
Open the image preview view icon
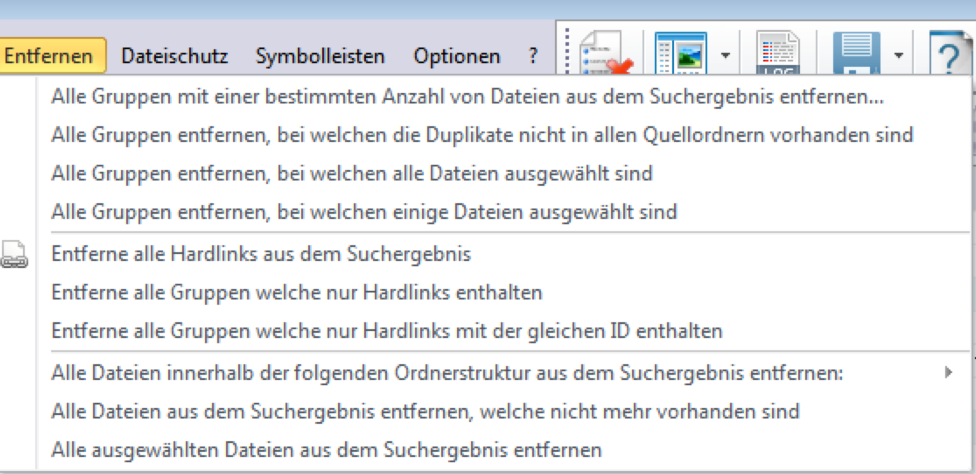(680, 55)
